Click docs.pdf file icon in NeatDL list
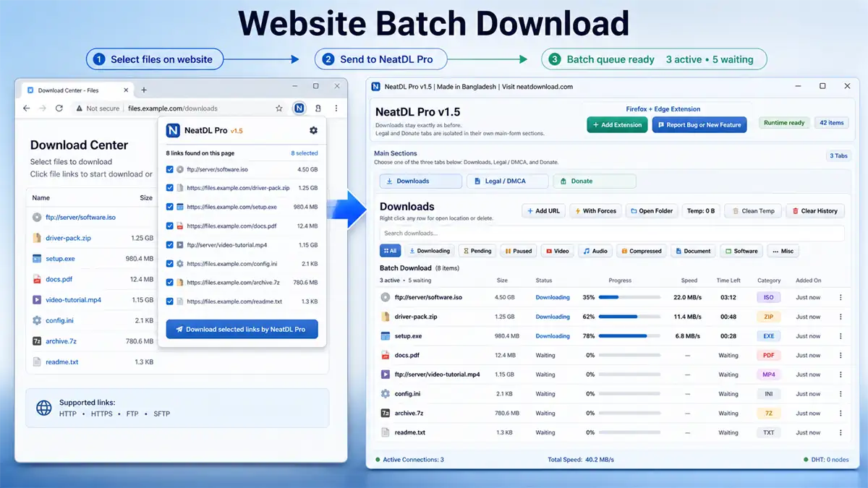This screenshot has width=868, height=488. coord(386,355)
